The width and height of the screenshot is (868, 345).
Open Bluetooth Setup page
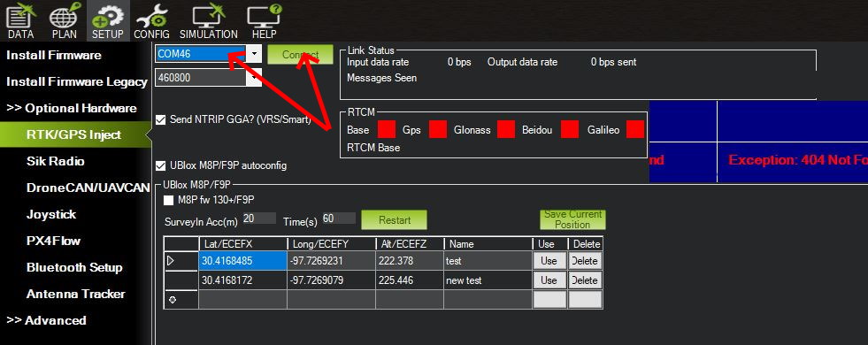point(74,267)
